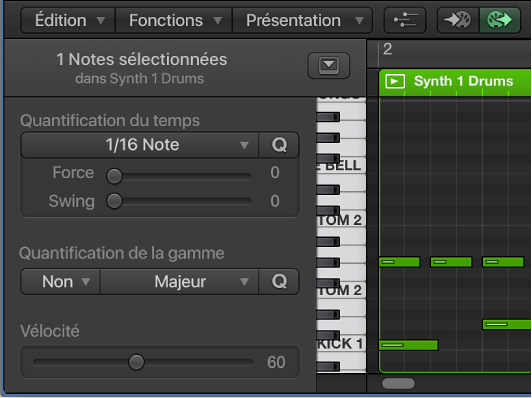Viewport: 532px width, 398px height.
Task: Adjust the Force slider knob
Action: [x=114, y=176]
